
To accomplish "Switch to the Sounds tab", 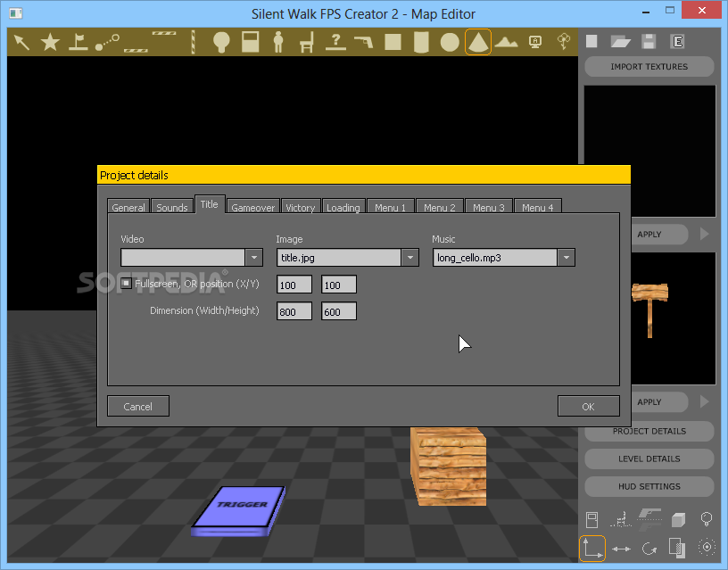I will (x=172, y=207).
